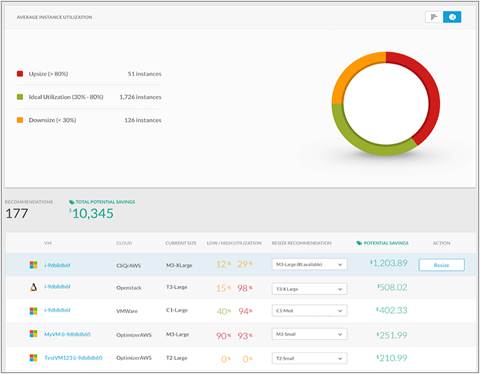Click the $210.99 savings value
Viewport: 480px width, 374px height.
pos(392,358)
